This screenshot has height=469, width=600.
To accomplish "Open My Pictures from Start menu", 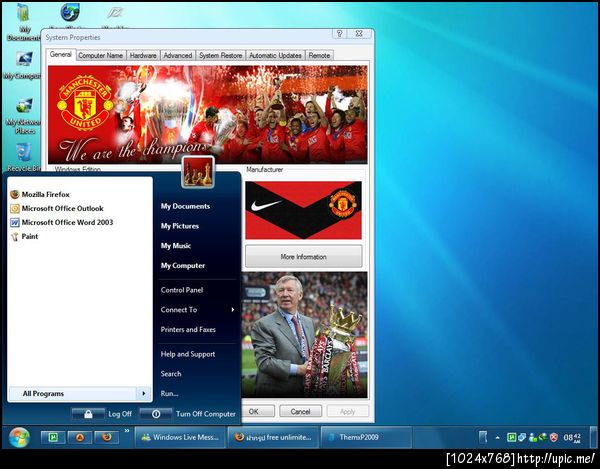I will coord(179,226).
